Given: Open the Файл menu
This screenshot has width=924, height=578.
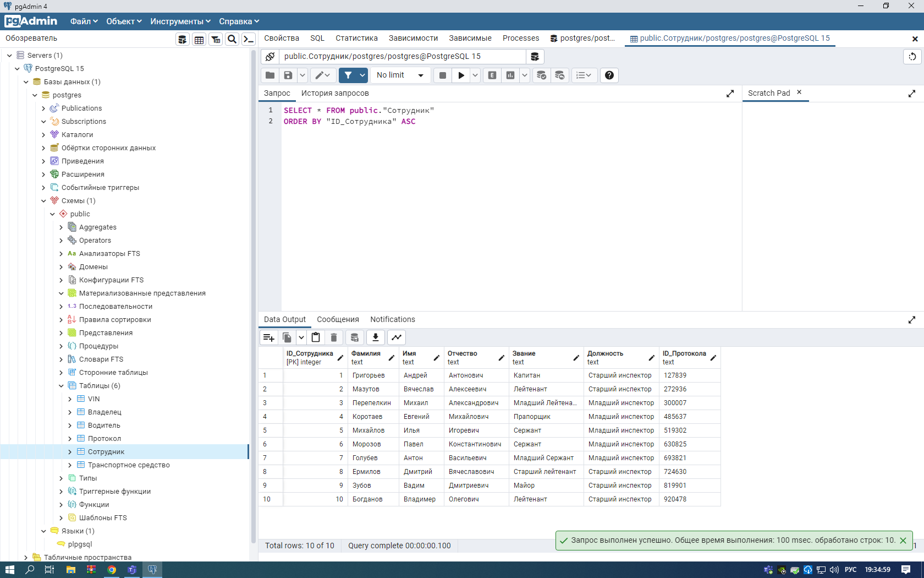Looking at the screenshot, I should 84,21.
